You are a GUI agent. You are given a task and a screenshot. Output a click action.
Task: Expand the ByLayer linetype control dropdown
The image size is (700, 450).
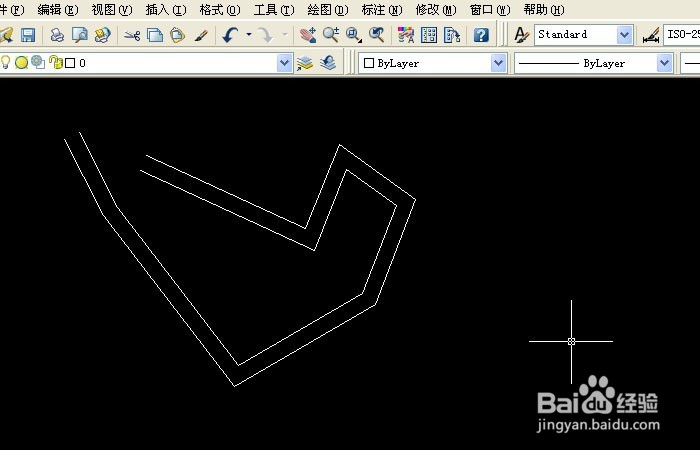coord(665,63)
